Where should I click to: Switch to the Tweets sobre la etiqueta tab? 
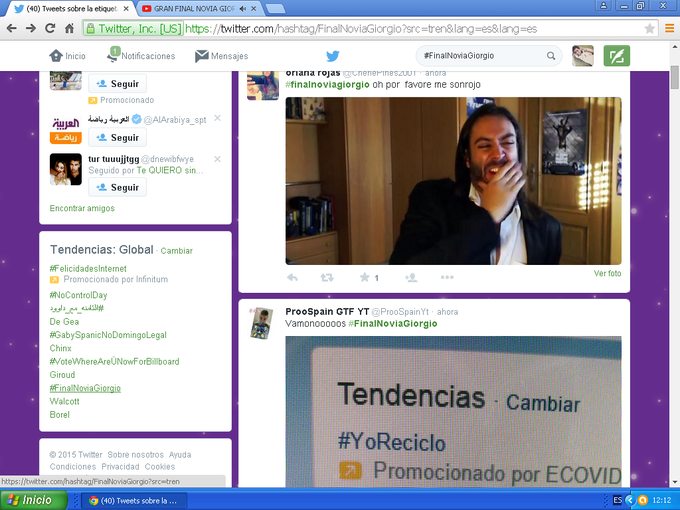pos(71,9)
